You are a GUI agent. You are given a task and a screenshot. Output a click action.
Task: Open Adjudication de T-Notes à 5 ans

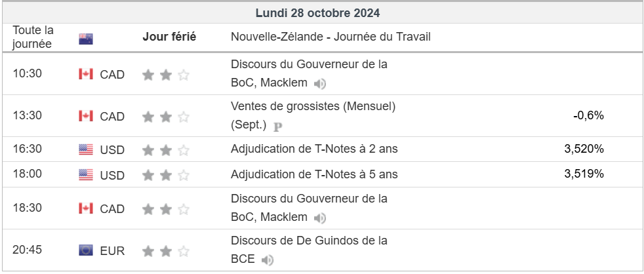click(314, 174)
